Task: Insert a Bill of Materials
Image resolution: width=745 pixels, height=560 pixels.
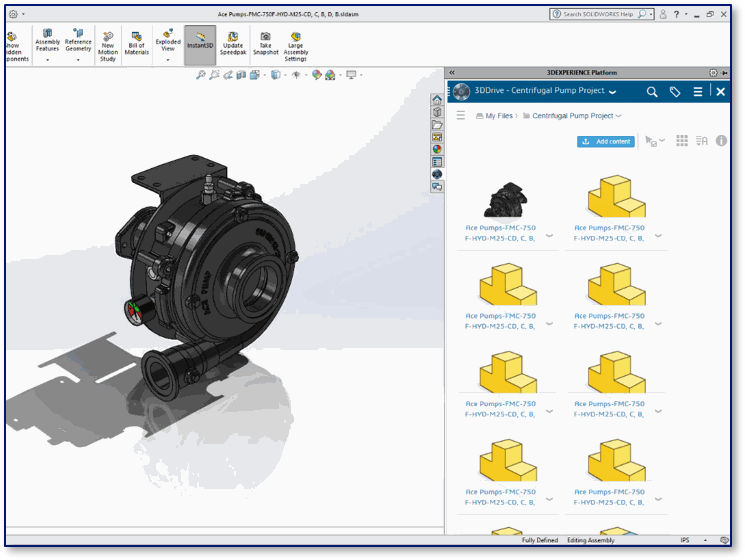Action: pyautogui.click(x=137, y=43)
